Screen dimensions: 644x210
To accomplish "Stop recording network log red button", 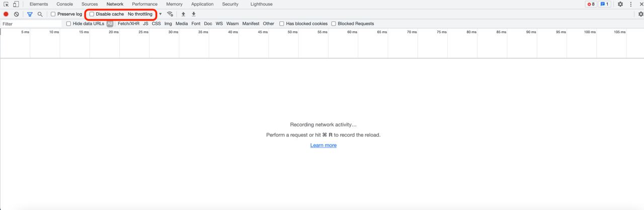I will tap(6, 14).
